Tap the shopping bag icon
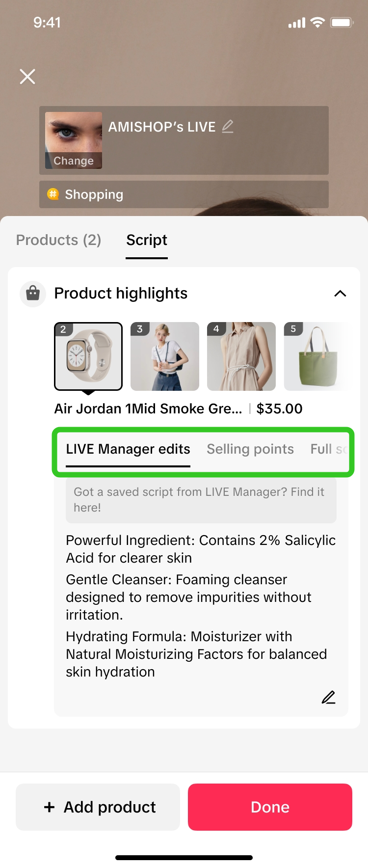The height and width of the screenshot is (868, 368). click(33, 294)
